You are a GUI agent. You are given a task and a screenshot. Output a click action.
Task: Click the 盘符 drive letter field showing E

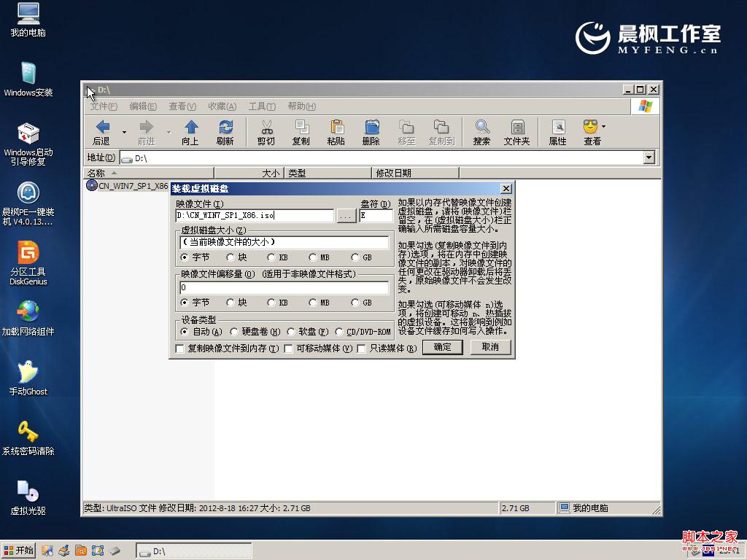pyautogui.click(x=376, y=215)
